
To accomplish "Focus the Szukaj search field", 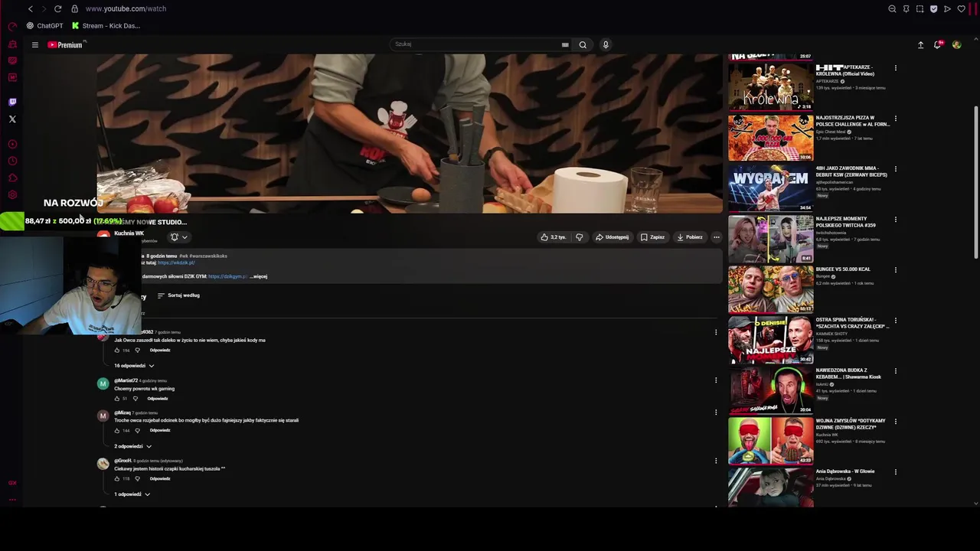I will tap(475, 44).
